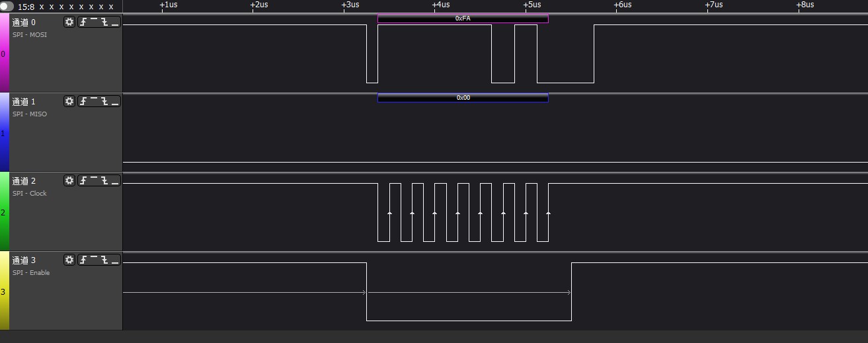Click the blue color strip of channel 1
This screenshot has height=343, width=868.
coord(5,132)
